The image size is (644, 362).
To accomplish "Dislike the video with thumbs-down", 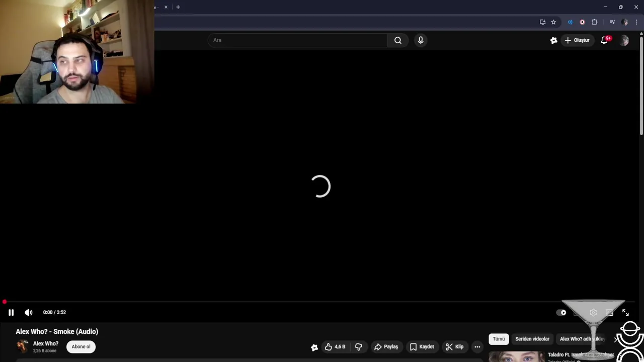I will (359, 346).
